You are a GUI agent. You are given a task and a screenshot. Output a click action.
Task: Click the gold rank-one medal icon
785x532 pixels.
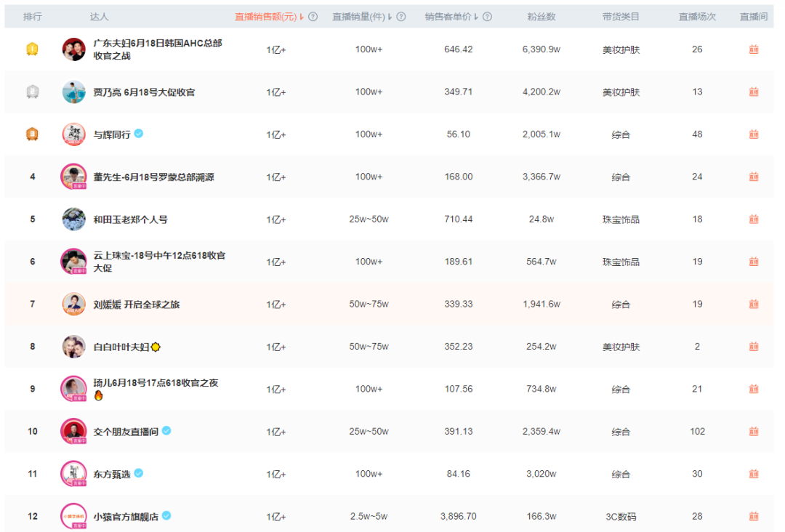coord(32,49)
